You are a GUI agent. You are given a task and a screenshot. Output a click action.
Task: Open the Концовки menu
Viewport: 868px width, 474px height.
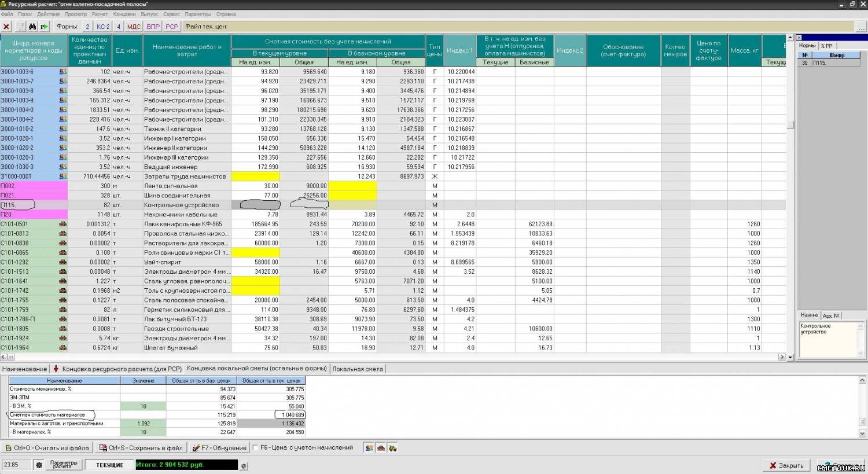(124, 14)
